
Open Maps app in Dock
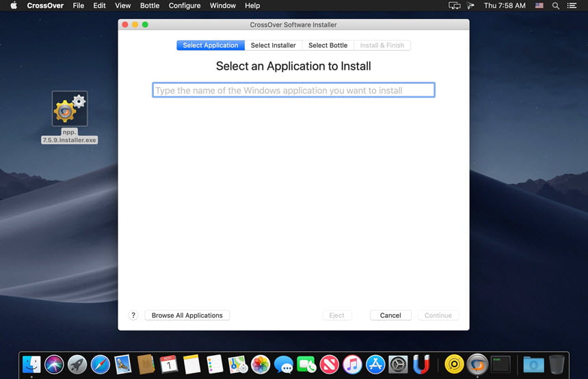(x=238, y=364)
